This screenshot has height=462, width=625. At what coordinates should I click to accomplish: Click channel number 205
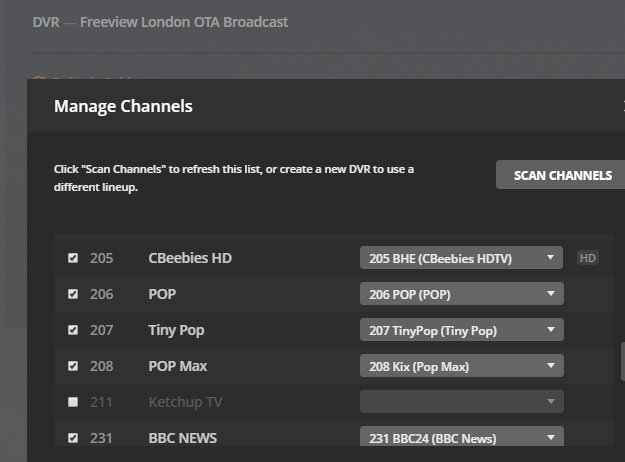tap(102, 258)
